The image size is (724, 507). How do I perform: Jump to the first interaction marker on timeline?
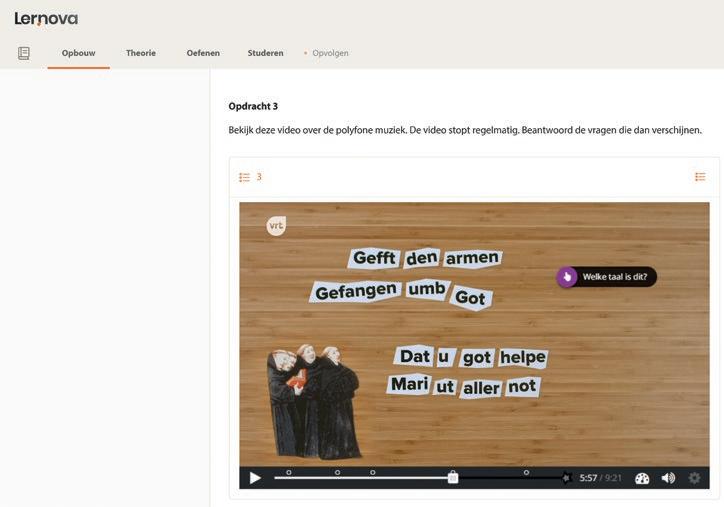click(x=289, y=472)
